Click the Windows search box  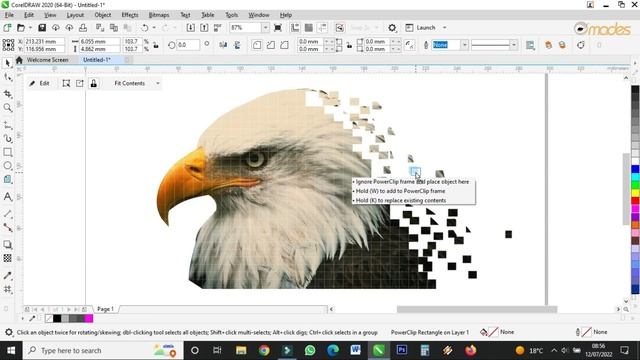point(102,351)
